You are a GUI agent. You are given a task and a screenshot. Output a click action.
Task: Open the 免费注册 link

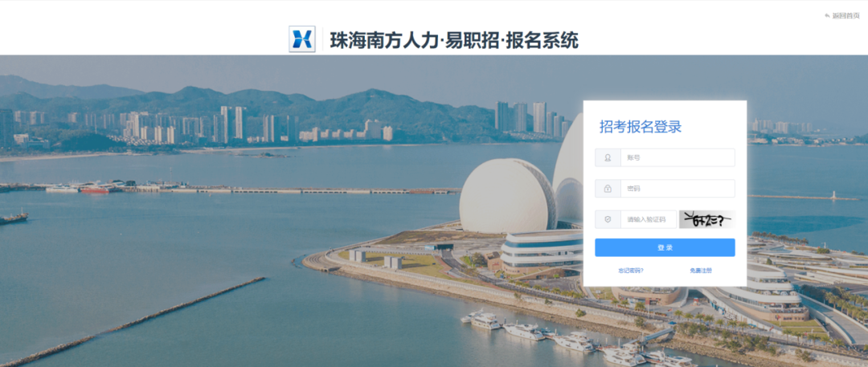point(700,271)
